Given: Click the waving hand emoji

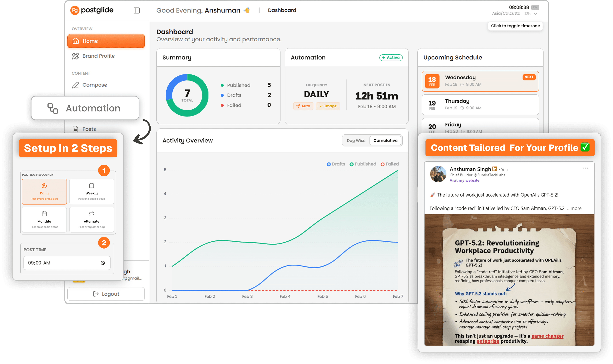Looking at the screenshot, I should pyautogui.click(x=247, y=10).
